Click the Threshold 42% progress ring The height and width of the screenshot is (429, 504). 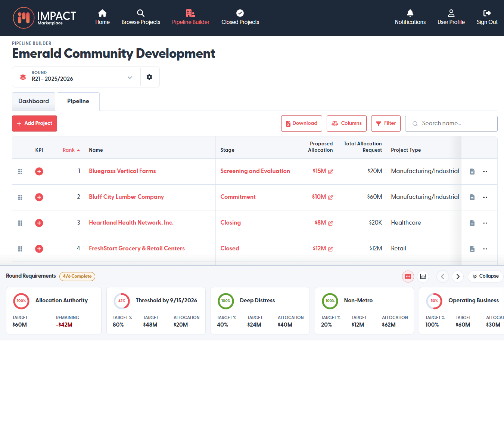click(x=122, y=301)
